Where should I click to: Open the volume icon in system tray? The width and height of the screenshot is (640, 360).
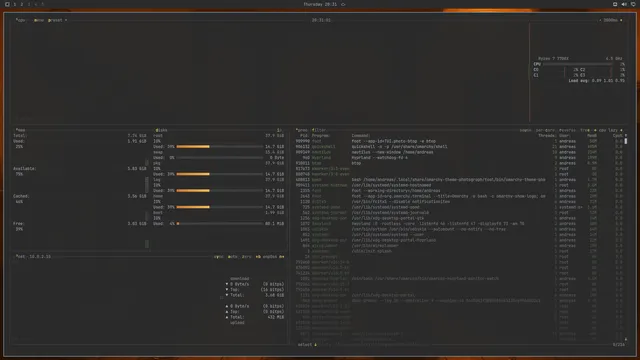(624, 4)
